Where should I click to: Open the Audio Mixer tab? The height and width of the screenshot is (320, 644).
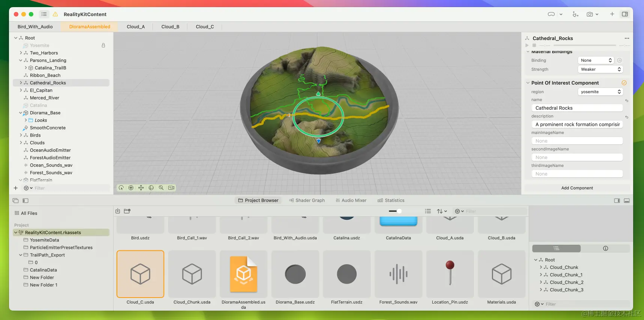[351, 200]
